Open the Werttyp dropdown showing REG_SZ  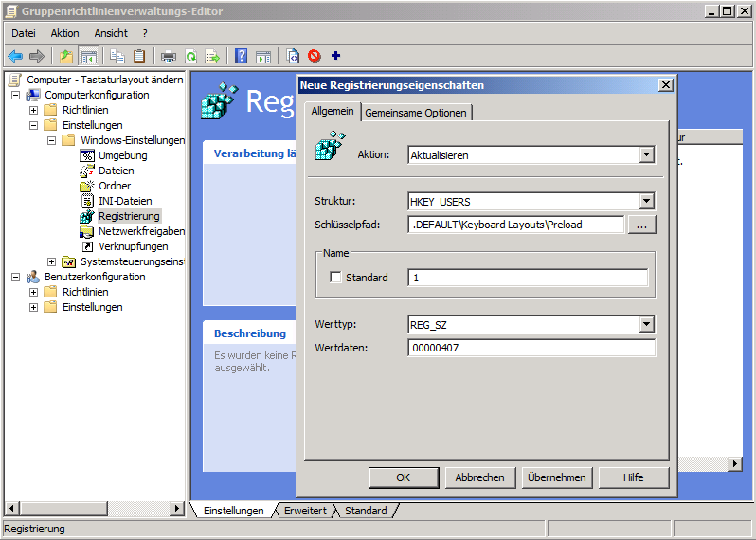click(646, 325)
